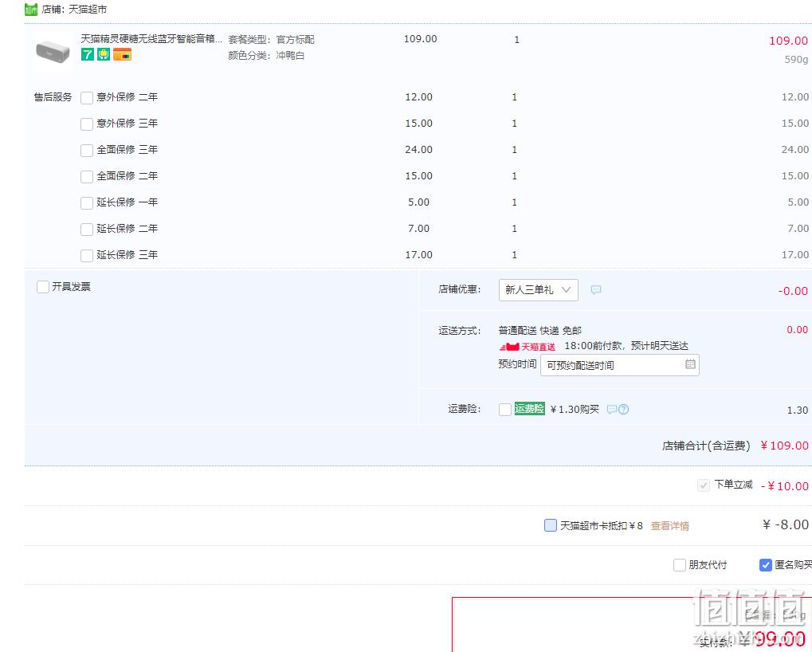This screenshot has height=652, width=812.
Task: Open the 查看详情 link
Action: pos(669,526)
